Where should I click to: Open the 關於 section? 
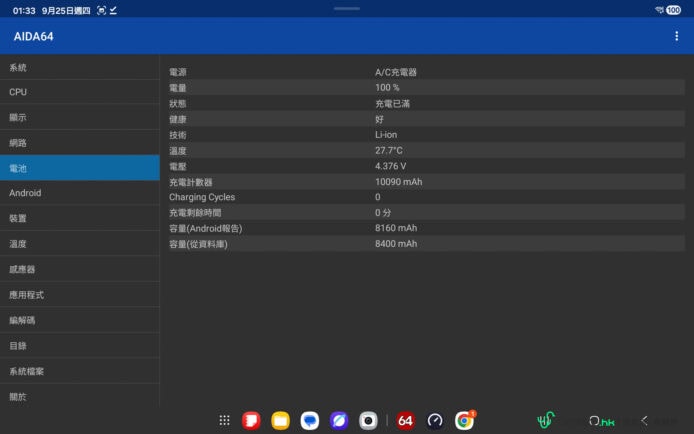point(80,396)
